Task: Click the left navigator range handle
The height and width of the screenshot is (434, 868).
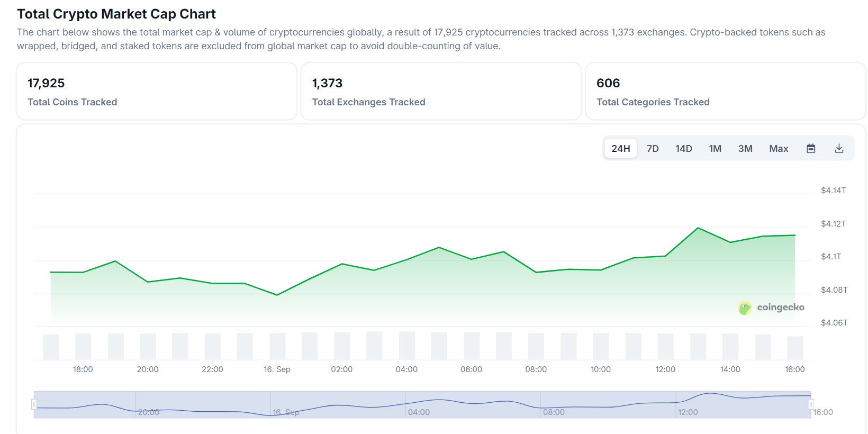Action: [34, 405]
